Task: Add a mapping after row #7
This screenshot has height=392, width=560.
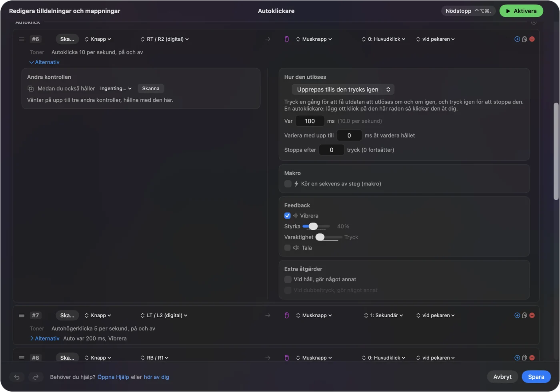Action: pyautogui.click(x=517, y=315)
